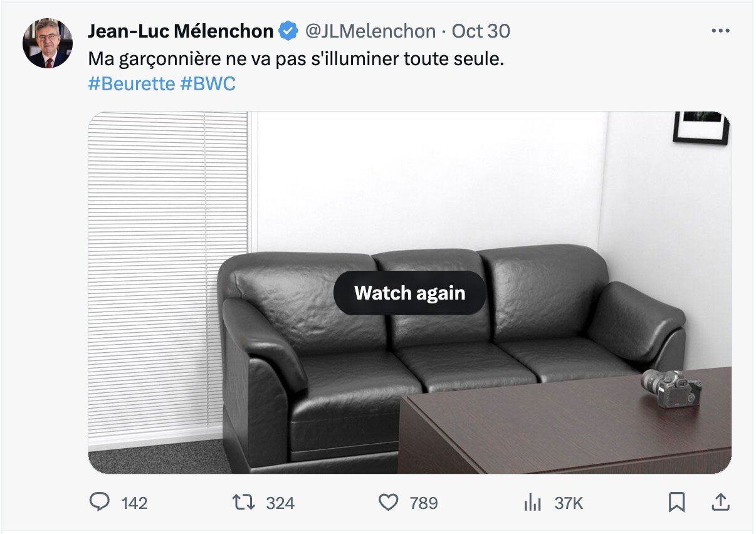Open the #BWC hashtag link
Image resolution: width=756 pixels, height=534 pixels.
208,84
